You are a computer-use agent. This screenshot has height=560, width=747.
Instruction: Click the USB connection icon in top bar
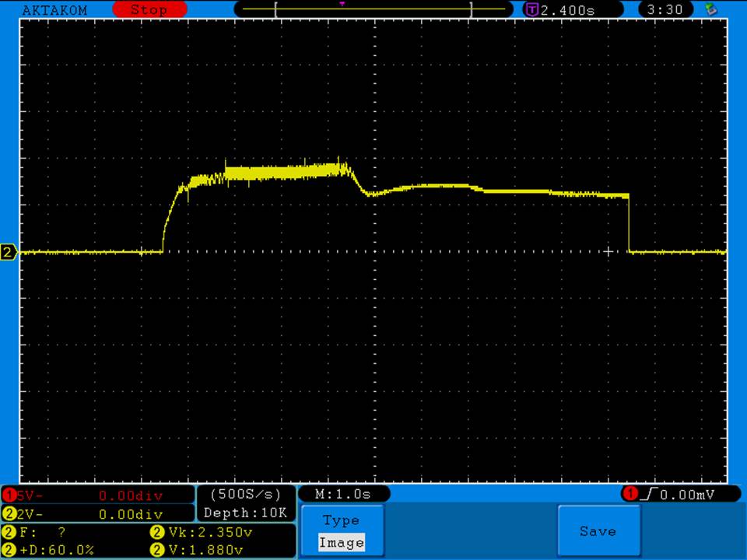[710, 9]
